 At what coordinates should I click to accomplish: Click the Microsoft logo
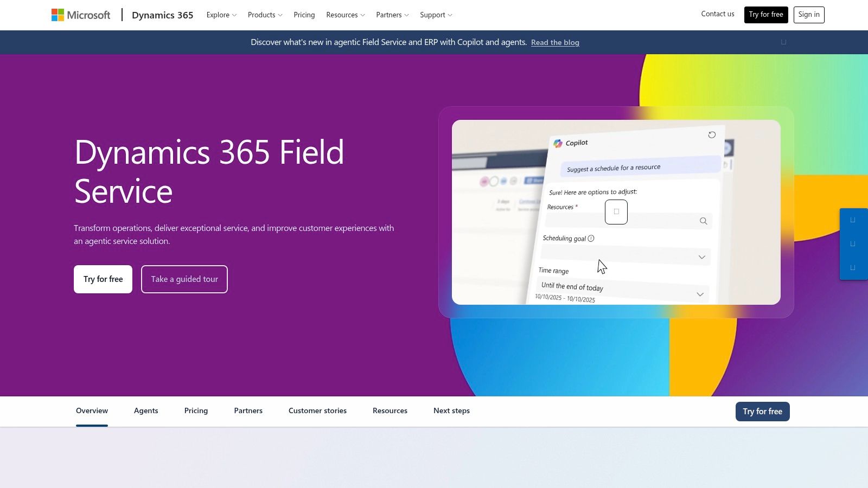click(81, 15)
